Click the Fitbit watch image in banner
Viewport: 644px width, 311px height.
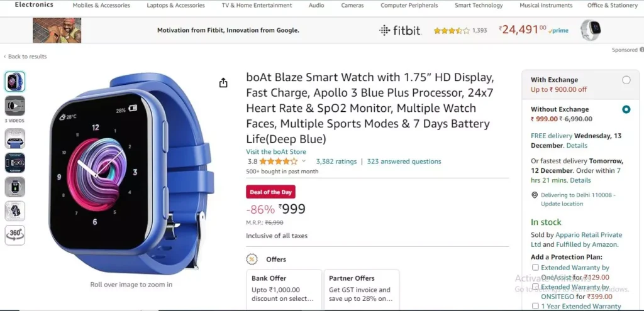click(x=591, y=30)
